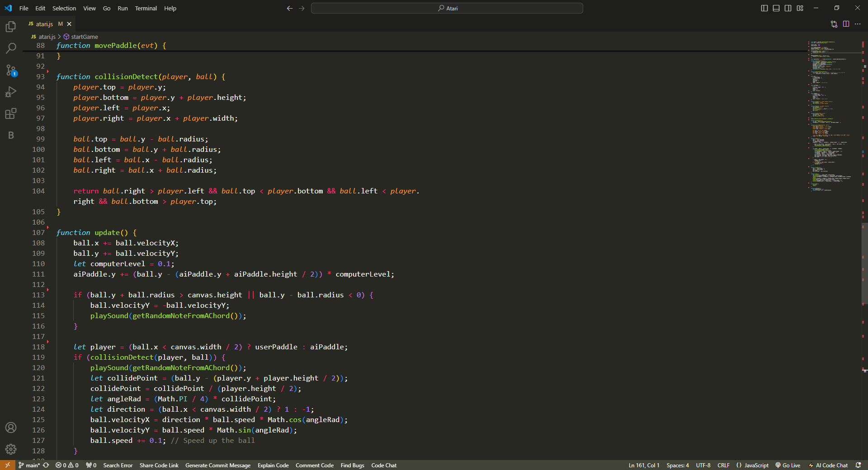This screenshot has width=868, height=470.
Task: Toggle the bottom Panel visibility
Action: coord(776,8)
